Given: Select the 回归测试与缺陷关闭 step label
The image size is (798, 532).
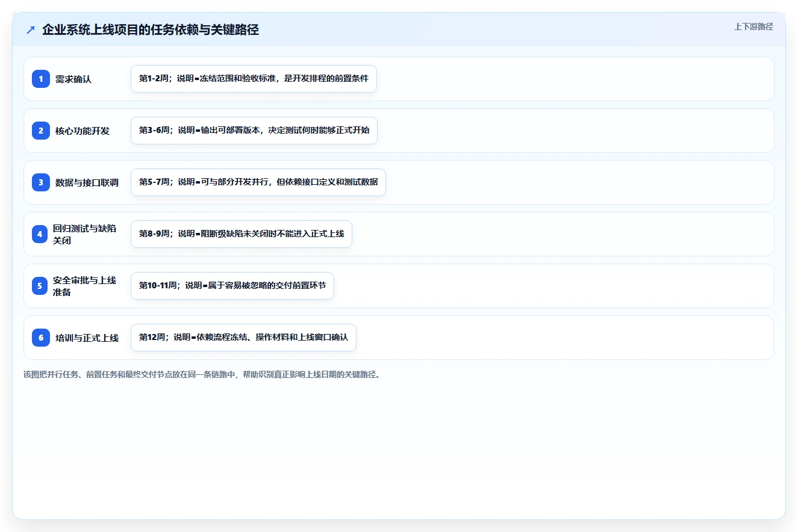Looking at the screenshot, I should [85, 234].
